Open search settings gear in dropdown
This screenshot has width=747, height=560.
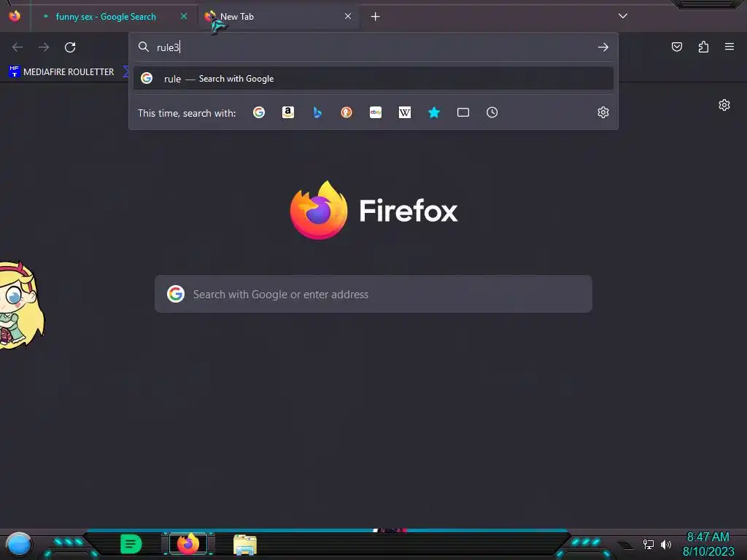pyautogui.click(x=603, y=112)
